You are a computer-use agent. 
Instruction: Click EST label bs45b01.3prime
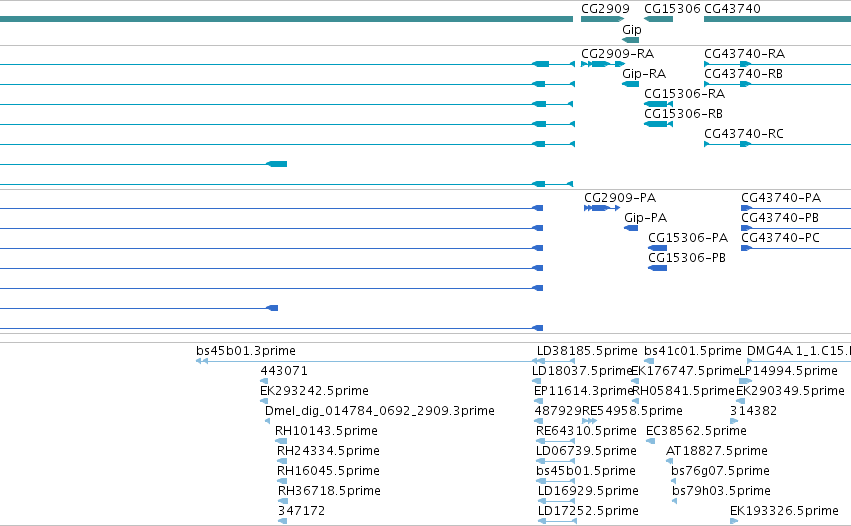click(246, 351)
